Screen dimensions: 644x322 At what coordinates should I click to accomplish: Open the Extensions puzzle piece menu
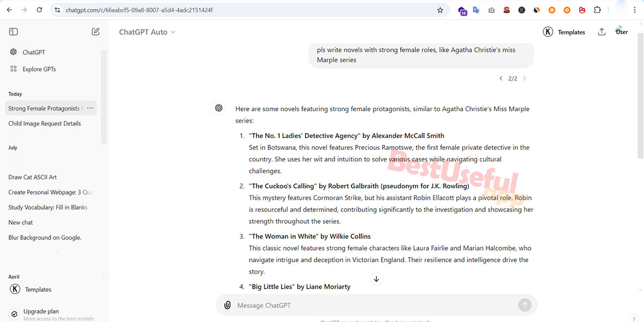[x=597, y=10]
